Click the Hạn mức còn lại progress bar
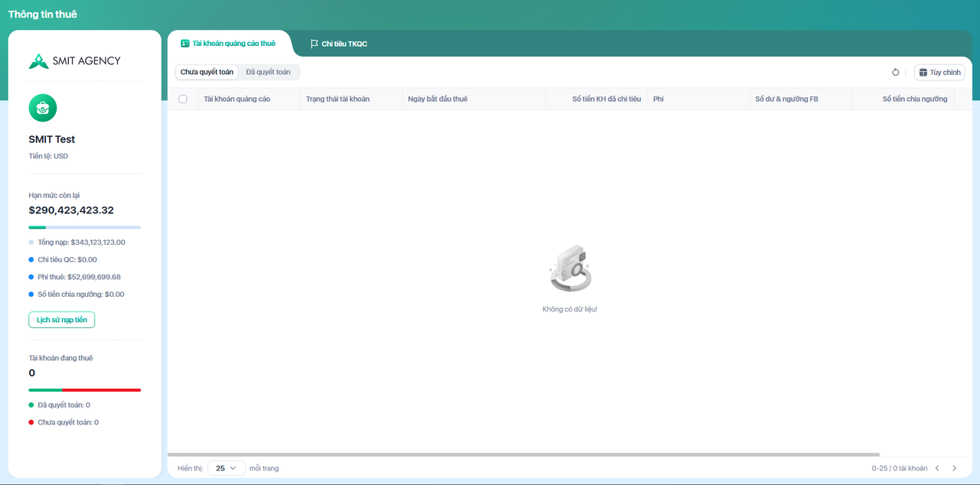This screenshot has width=980, height=485. click(84, 227)
